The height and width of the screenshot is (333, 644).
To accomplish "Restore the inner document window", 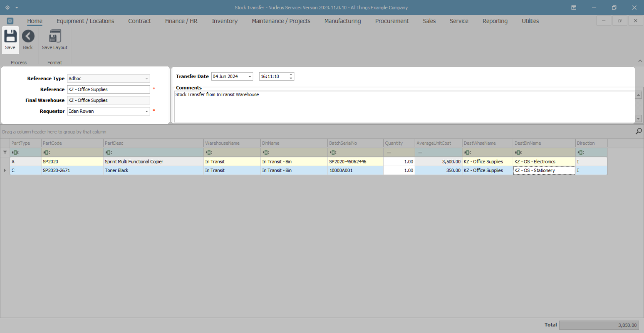I will 620,21.
